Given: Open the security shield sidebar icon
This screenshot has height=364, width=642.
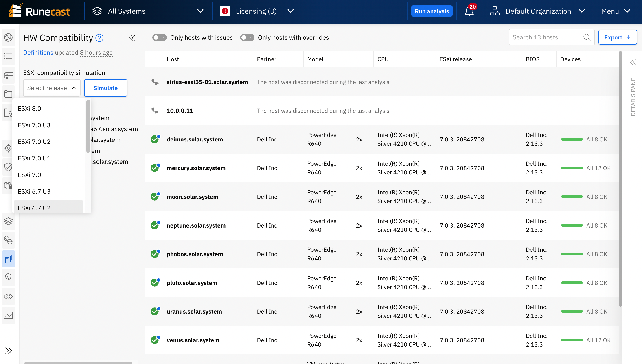Looking at the screenshot, I should click(x=8, y=167).
